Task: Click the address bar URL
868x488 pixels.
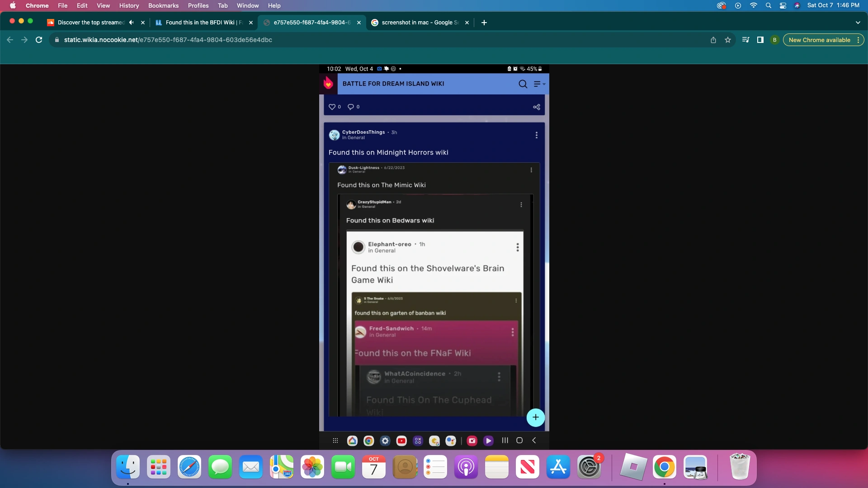Action: click(168, 40)
